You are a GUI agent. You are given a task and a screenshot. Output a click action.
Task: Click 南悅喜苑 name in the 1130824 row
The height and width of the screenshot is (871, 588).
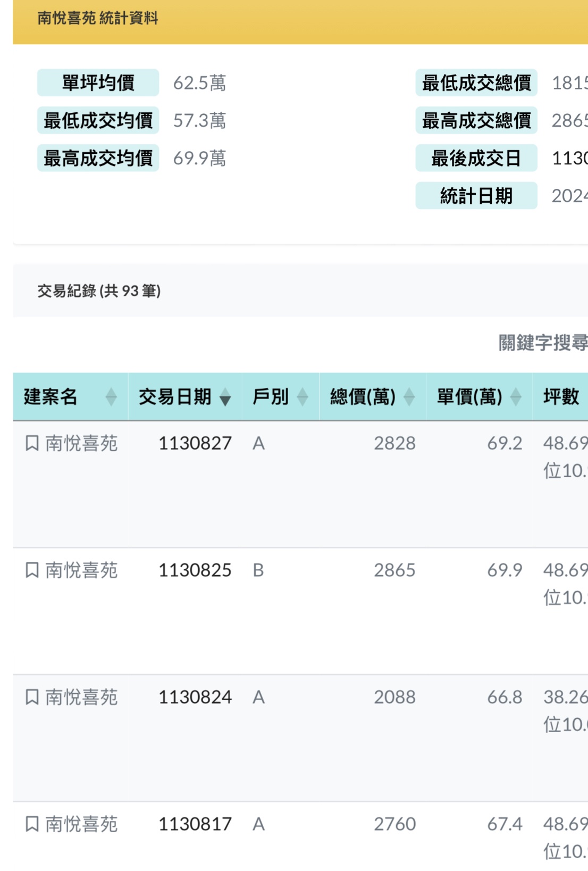(x=81, y=697)
